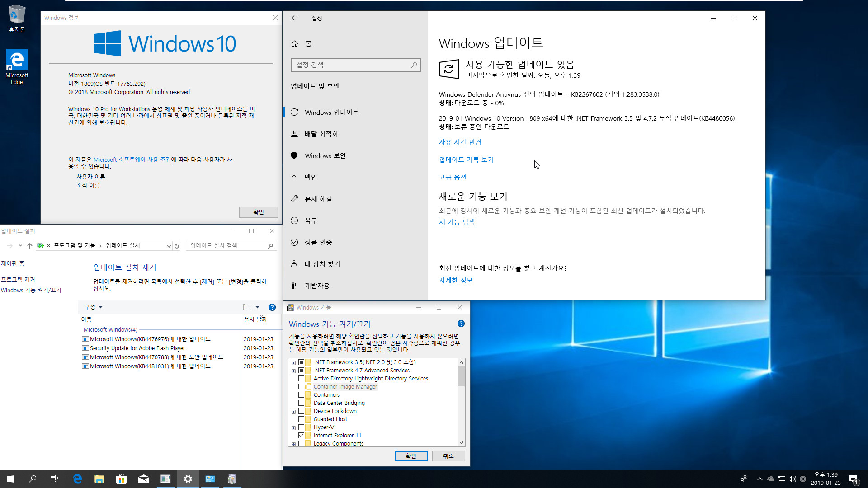Focus the Installed Updates search box
Viewport: 868px width, 488px height.
[231, 246]
